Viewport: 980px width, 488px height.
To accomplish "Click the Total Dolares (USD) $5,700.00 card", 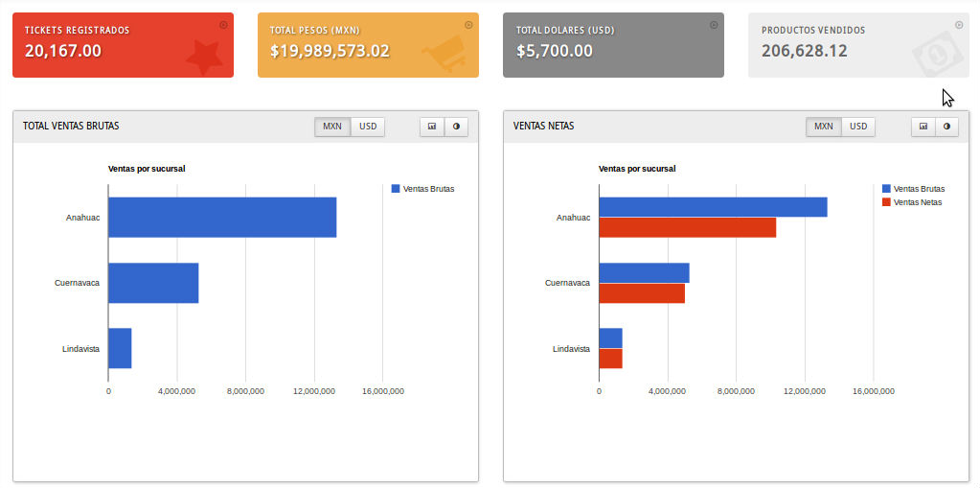I will 613,45.
